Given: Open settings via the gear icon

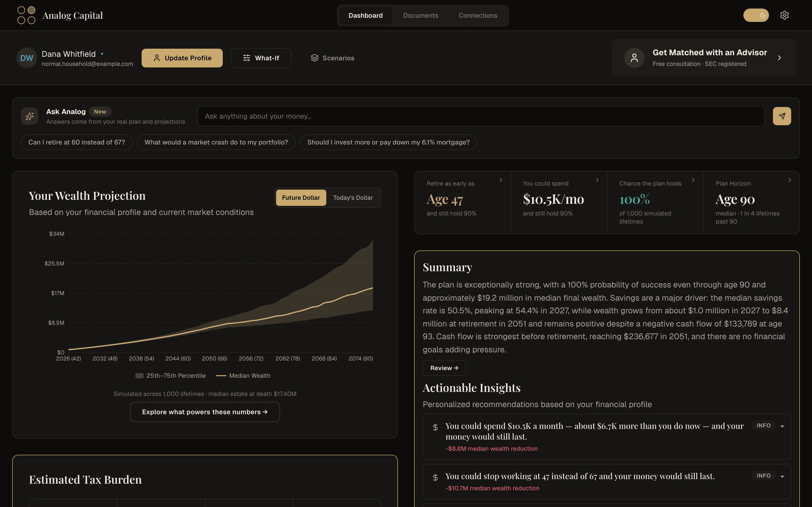Looking at the screenshot, I should pyautogui.click(x=784, y=15).
